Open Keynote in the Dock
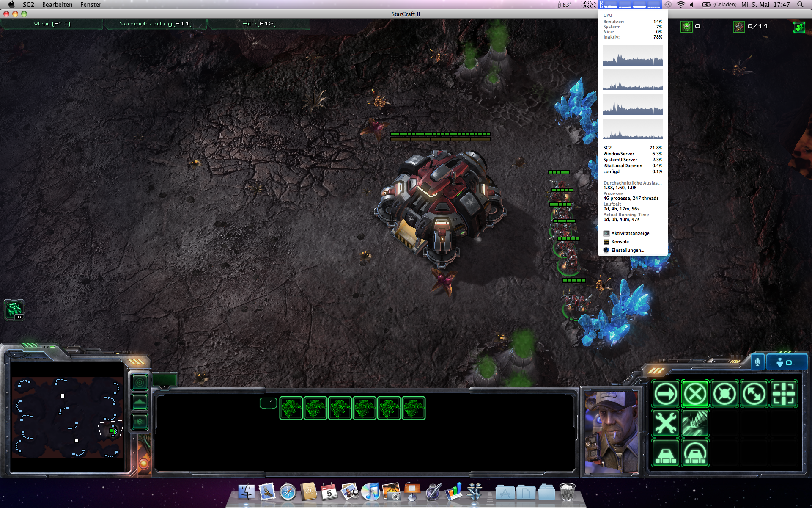Image resolution: width=812 pixels, height=508 pixels. click(x=412, y=492)
